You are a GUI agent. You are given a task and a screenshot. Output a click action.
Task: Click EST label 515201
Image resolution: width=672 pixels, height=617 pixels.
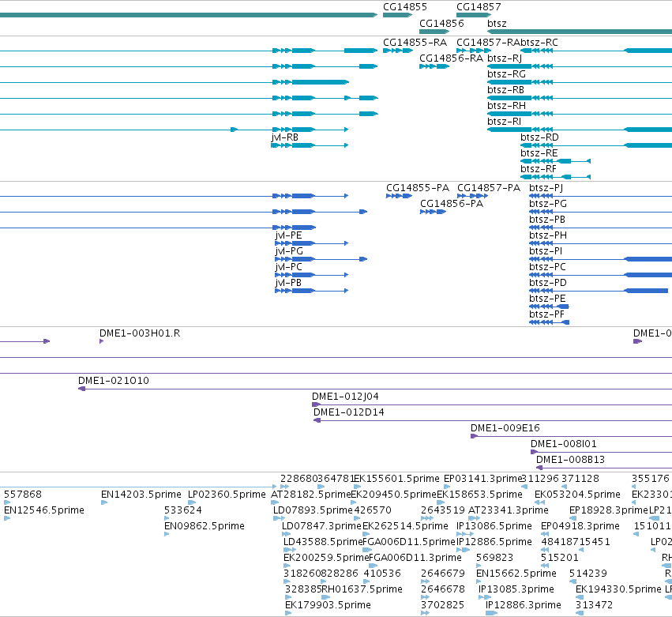pyautogui.click(x=560, y=559)
